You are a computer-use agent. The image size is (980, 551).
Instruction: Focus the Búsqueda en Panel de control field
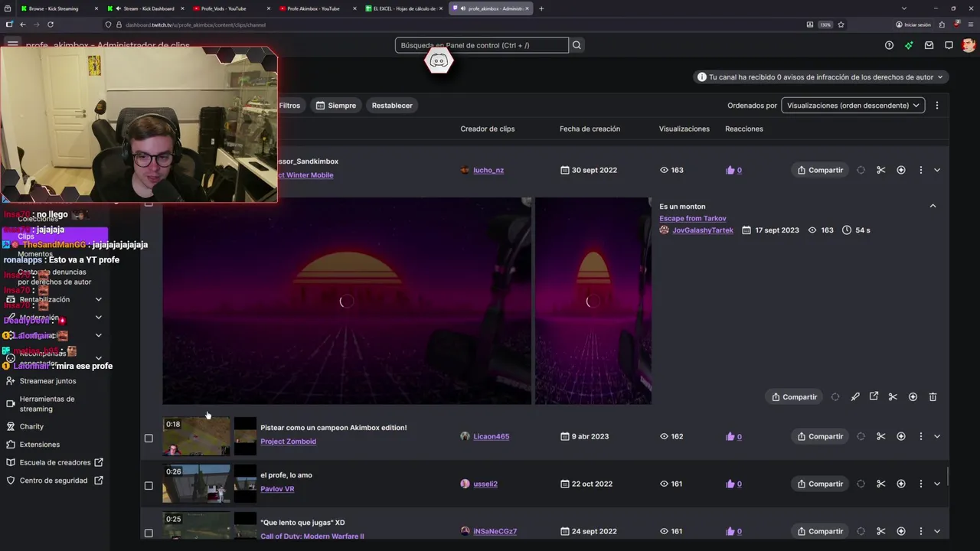coord(482,45)
